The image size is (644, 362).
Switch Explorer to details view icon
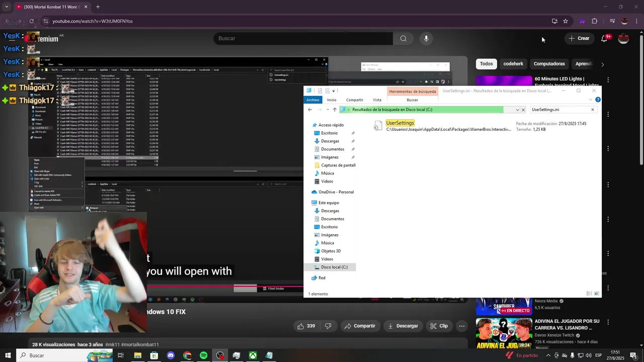tap(589, 294)
